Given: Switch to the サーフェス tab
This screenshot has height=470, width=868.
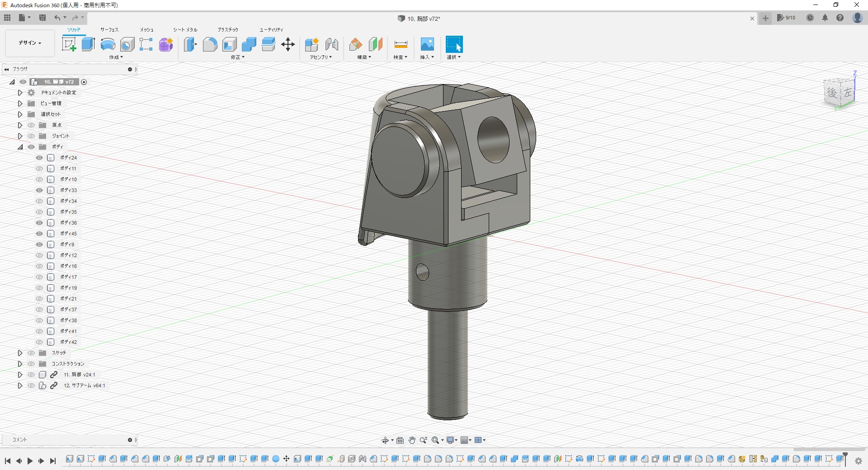Looking at the screenshot, I should (109, 30).
